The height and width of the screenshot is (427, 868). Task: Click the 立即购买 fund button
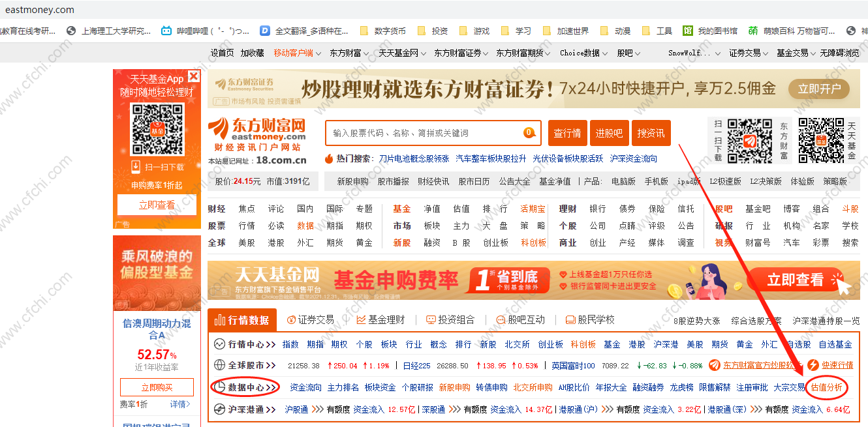point(157,387)
